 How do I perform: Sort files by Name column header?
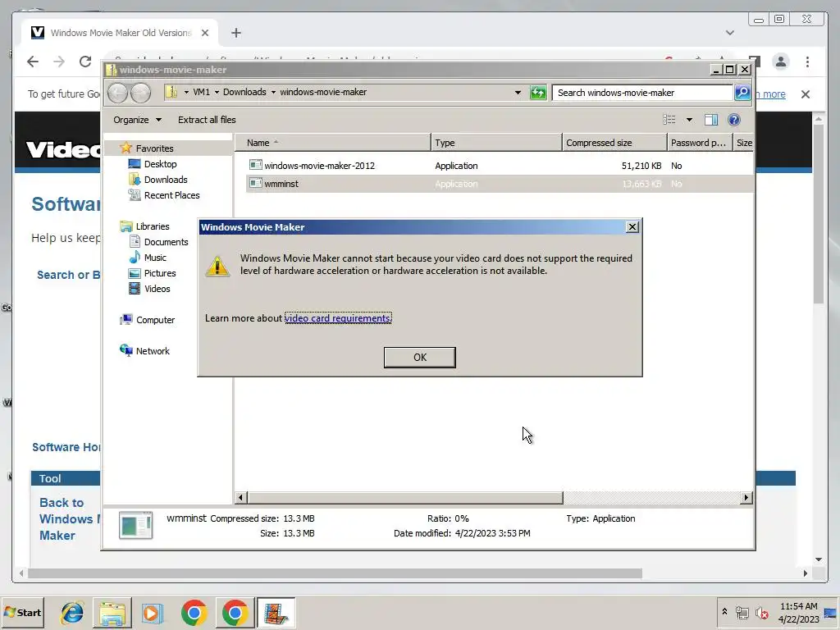(x=333, y=143)
